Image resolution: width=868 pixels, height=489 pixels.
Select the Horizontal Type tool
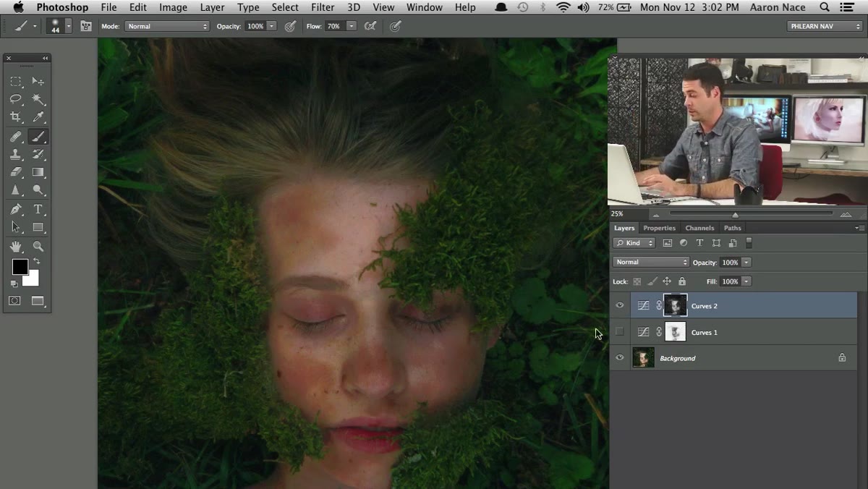38,210
